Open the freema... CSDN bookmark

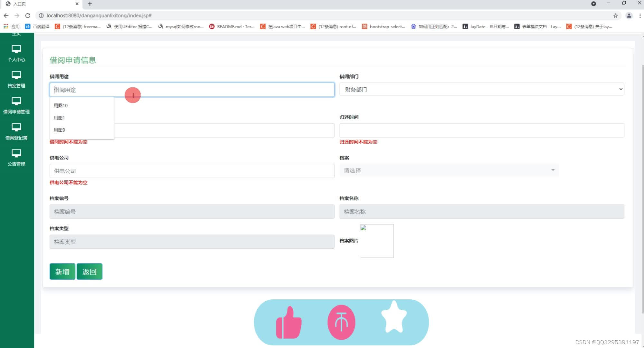pyautogui.click(x=78, y=26)
